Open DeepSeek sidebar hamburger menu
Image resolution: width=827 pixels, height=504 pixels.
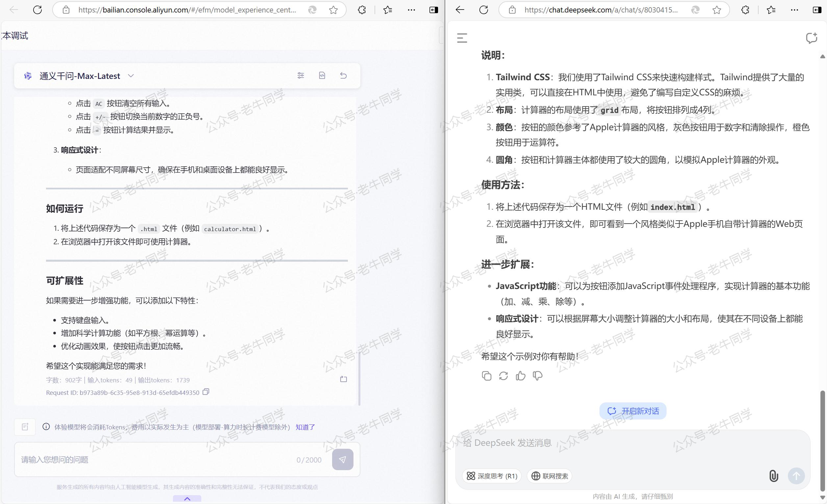coord(462,38)
